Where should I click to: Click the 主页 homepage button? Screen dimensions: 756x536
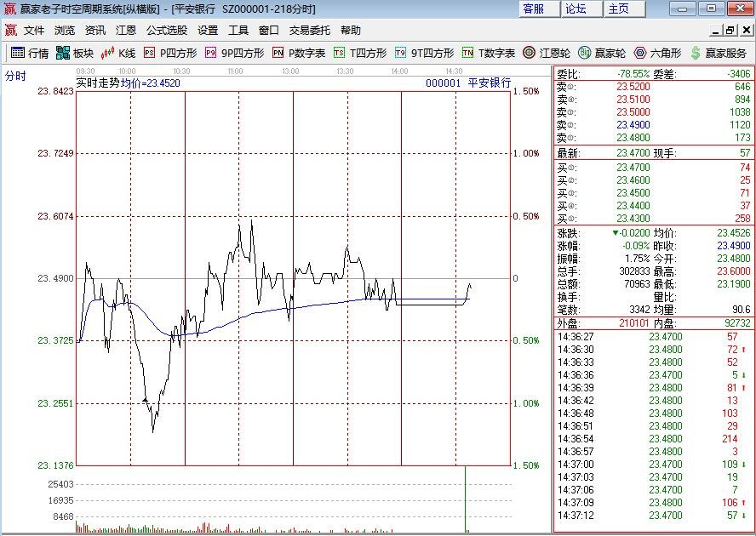624,9
